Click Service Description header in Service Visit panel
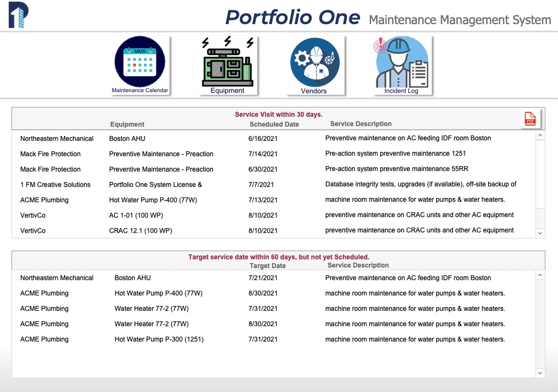558x392 pixels. 361,124
